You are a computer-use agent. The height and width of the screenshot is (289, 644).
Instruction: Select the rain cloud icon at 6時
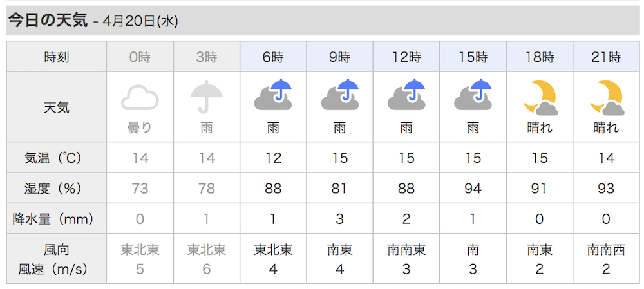point(273,95)
